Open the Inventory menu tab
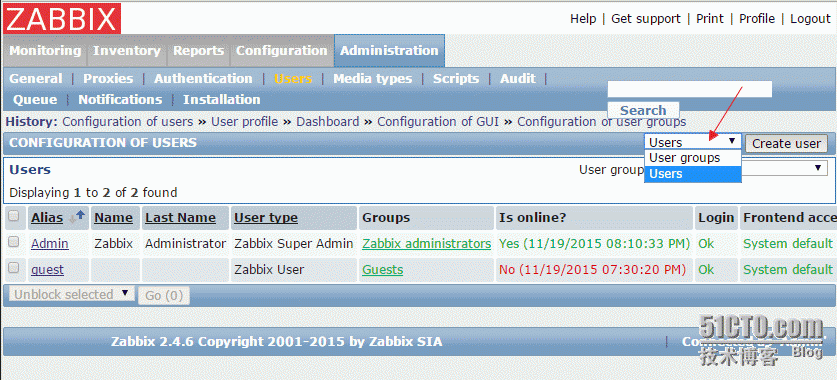837x380 pixels. [127, 51]
